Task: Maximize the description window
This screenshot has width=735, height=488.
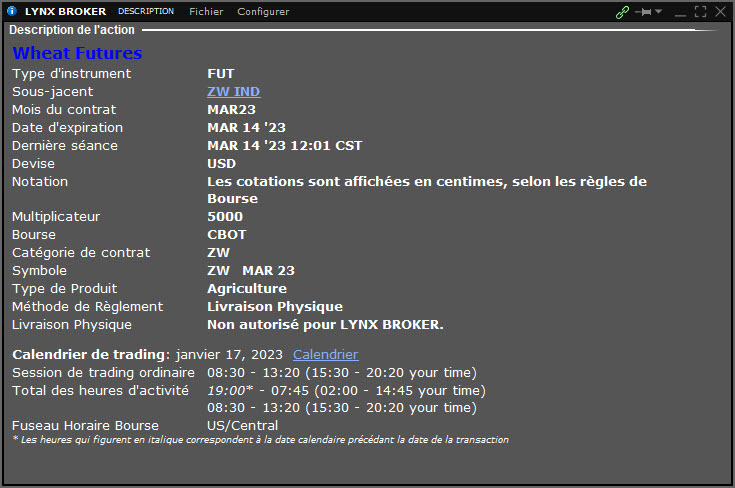Action: click(700, 12)
